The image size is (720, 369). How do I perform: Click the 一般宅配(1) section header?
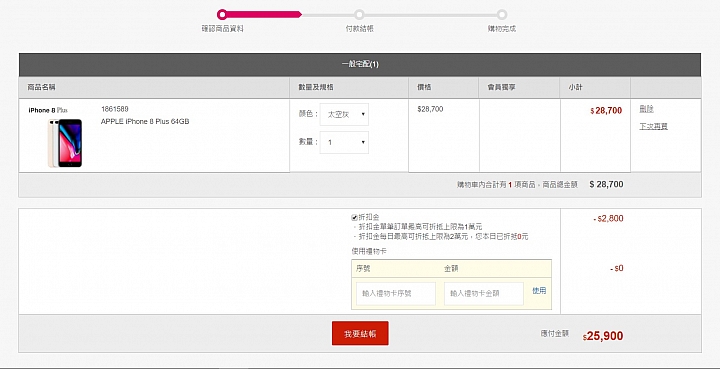tap(360, 64)
